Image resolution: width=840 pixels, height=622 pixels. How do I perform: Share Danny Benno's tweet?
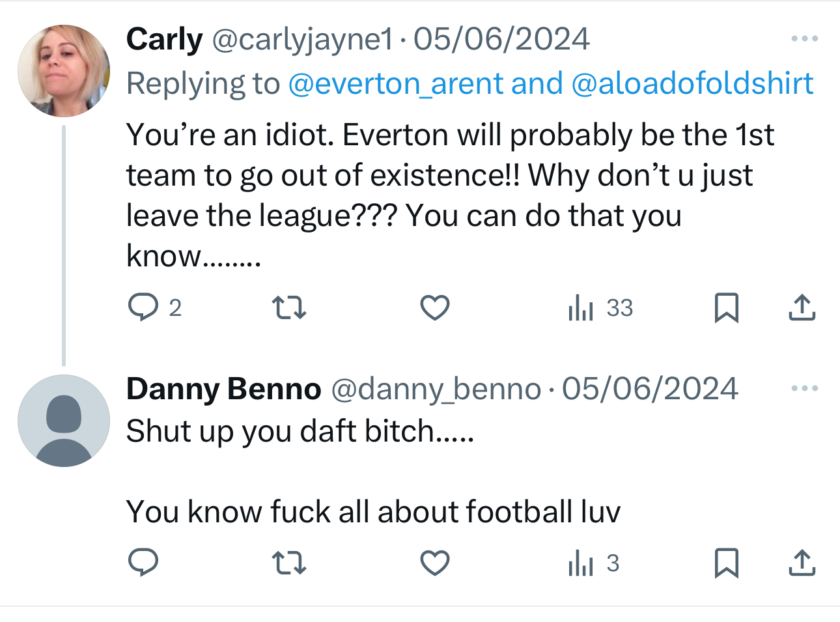[x=802, y=563]
